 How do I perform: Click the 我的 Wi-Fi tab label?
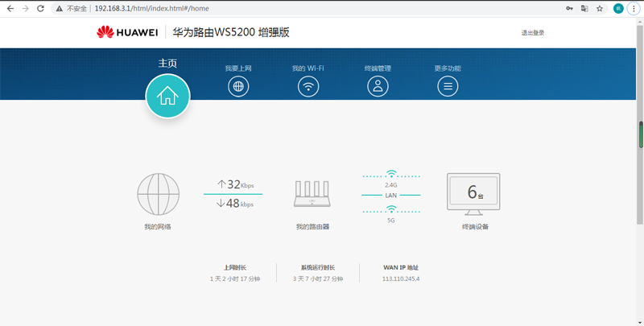tap(308, 68)
